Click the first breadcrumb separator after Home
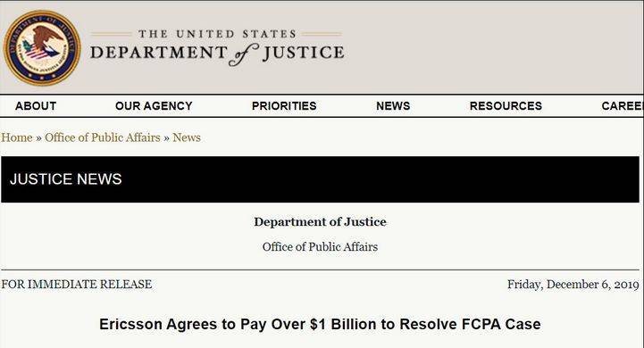This screenshot has height=348, width=644. [x=38, y=138]
